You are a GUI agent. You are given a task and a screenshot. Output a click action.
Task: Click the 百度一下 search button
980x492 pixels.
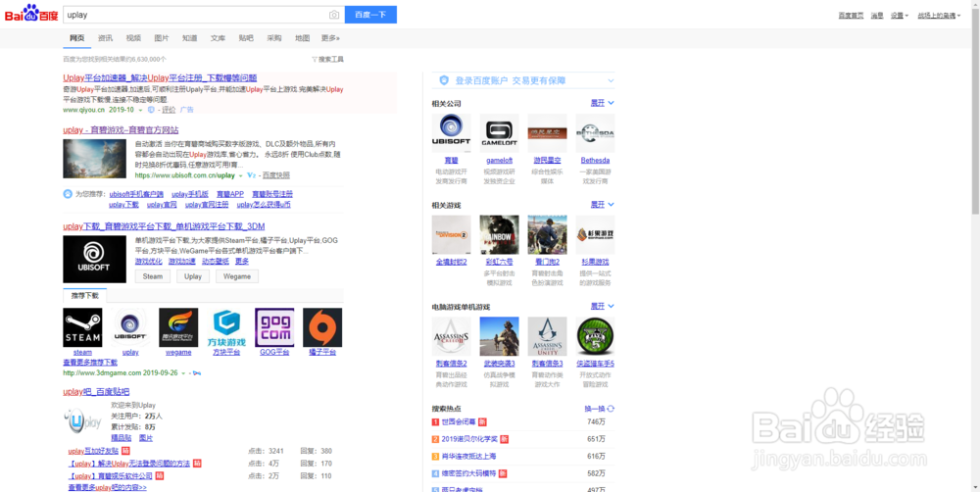[x=370, y=15]
